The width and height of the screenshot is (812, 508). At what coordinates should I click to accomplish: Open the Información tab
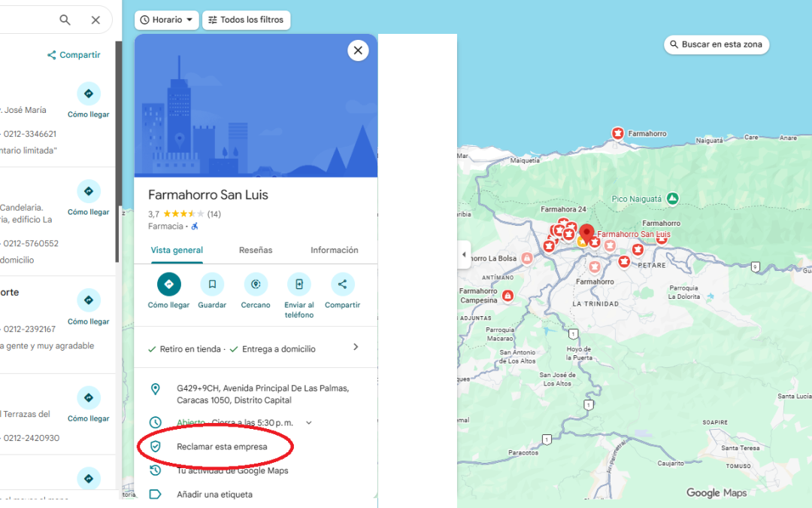point(334,251)
